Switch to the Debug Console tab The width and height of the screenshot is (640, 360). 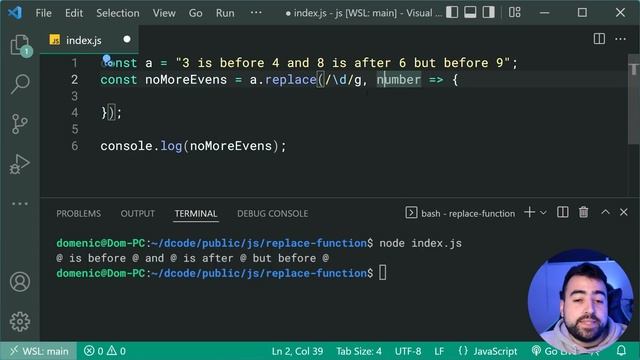pos(273,213)
